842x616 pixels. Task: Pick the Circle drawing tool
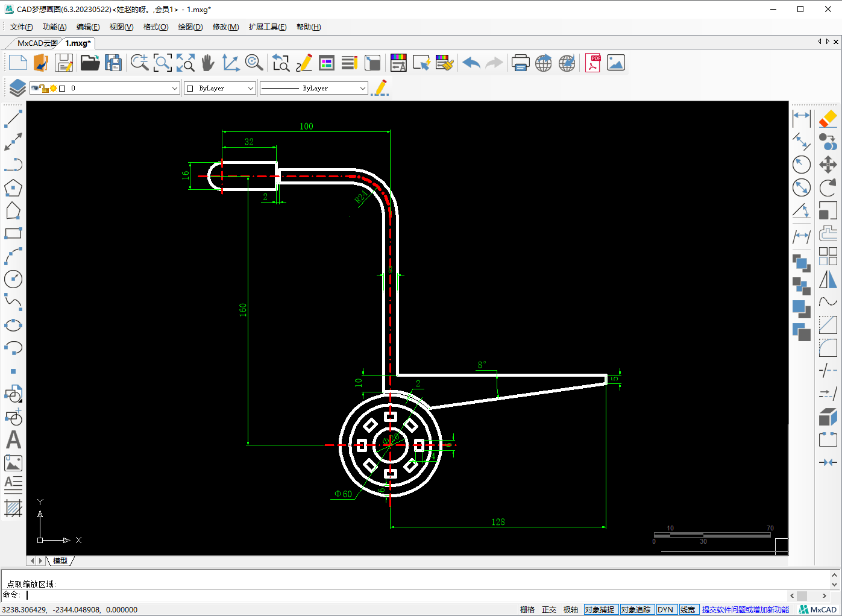(13, 279)
